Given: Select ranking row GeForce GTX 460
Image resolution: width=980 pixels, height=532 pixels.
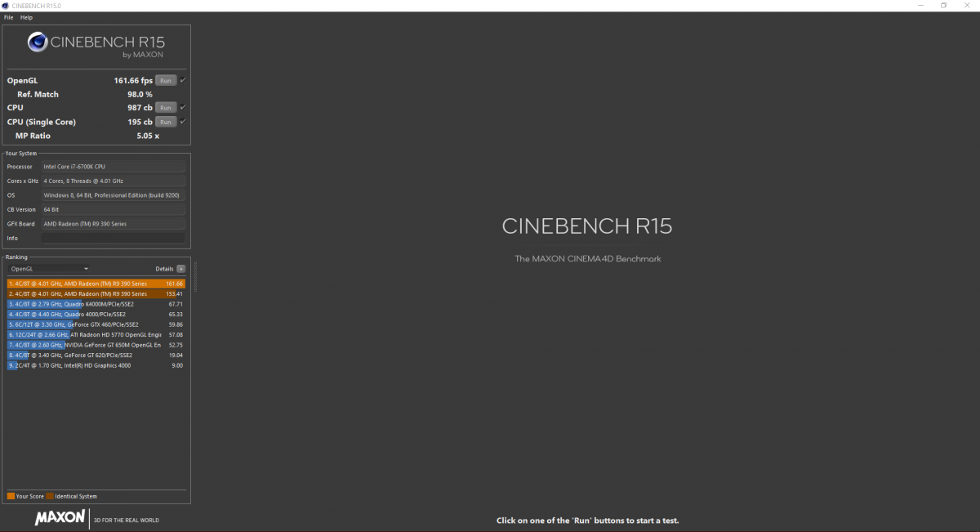Looking at the screenshot, I should [x=96, y=324].
